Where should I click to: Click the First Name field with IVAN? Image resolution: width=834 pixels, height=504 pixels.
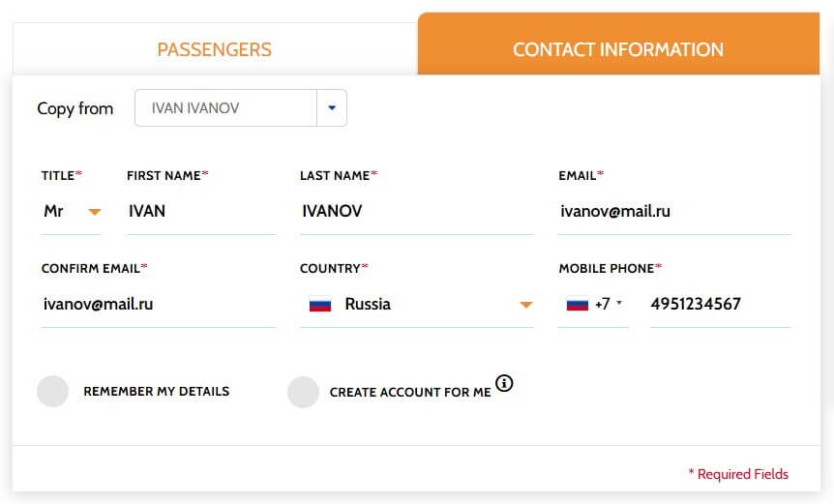(x=201, y=212)
